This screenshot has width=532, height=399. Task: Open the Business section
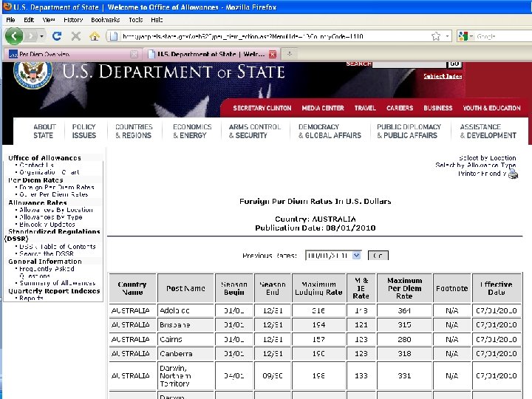pyautogui.click(x=437, y=108)
